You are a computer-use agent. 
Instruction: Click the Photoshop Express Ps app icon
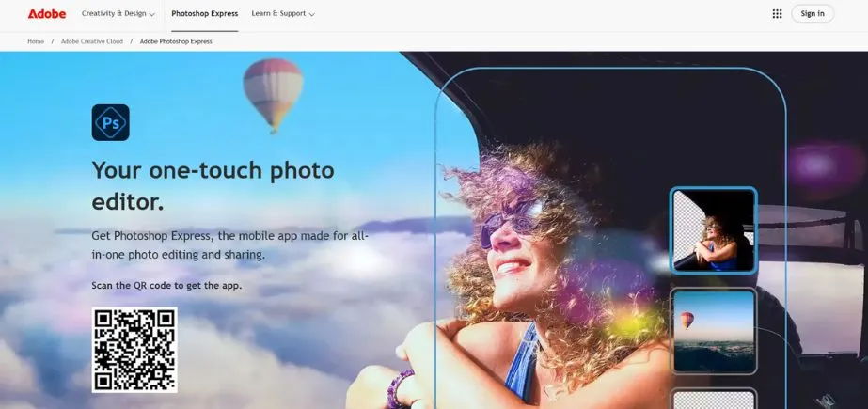click(111, 122)
